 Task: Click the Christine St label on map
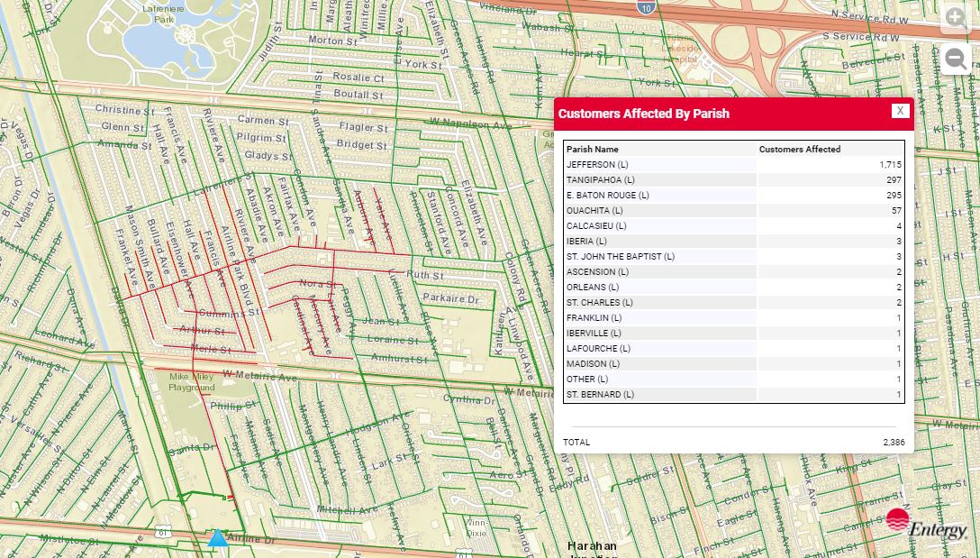124,110
